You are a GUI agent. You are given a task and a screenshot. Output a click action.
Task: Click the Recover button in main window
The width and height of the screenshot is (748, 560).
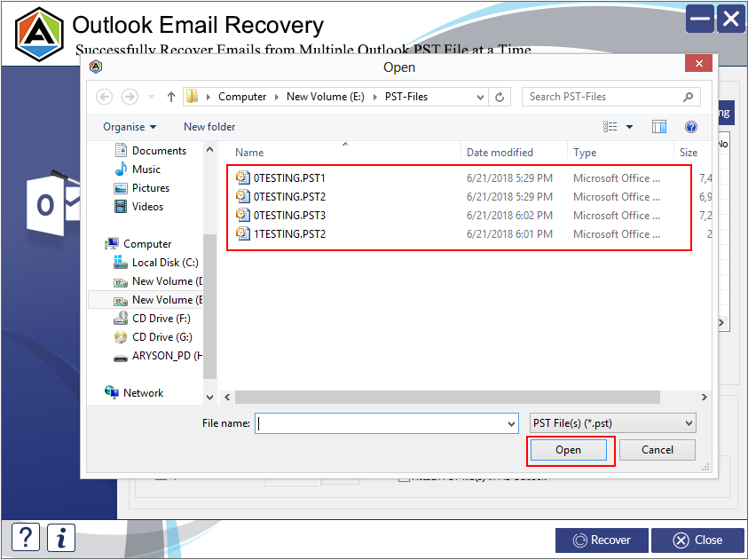602,540
